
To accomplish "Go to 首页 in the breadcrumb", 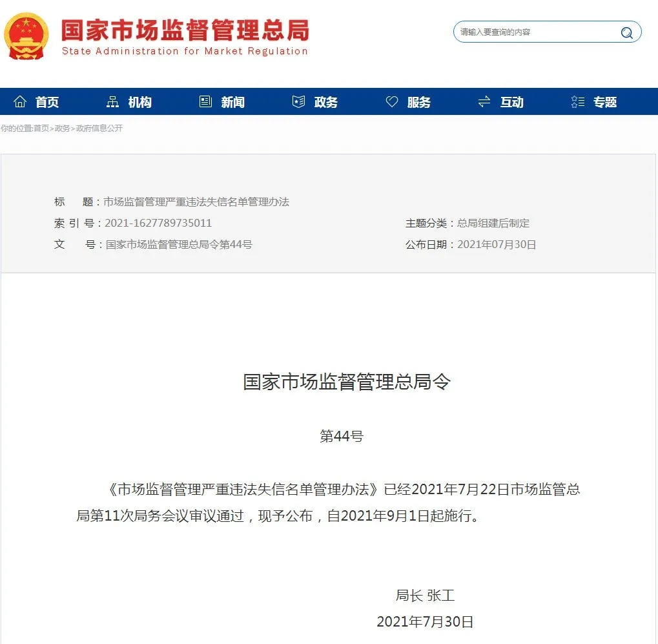I will [x=41, y=129].
